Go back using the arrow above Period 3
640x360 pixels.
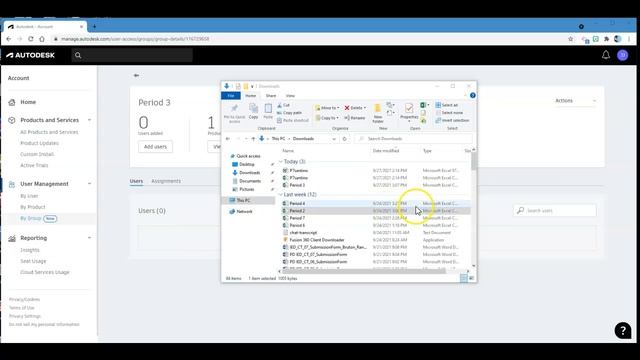point(136,76)
